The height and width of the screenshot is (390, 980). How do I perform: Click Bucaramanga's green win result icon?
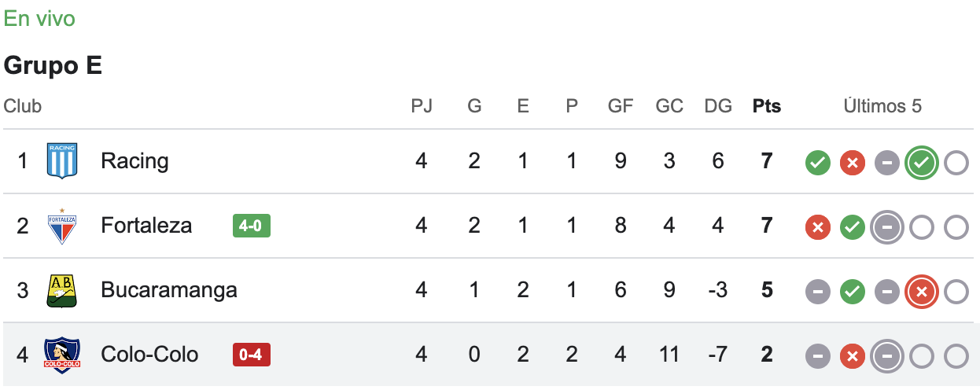853,292
